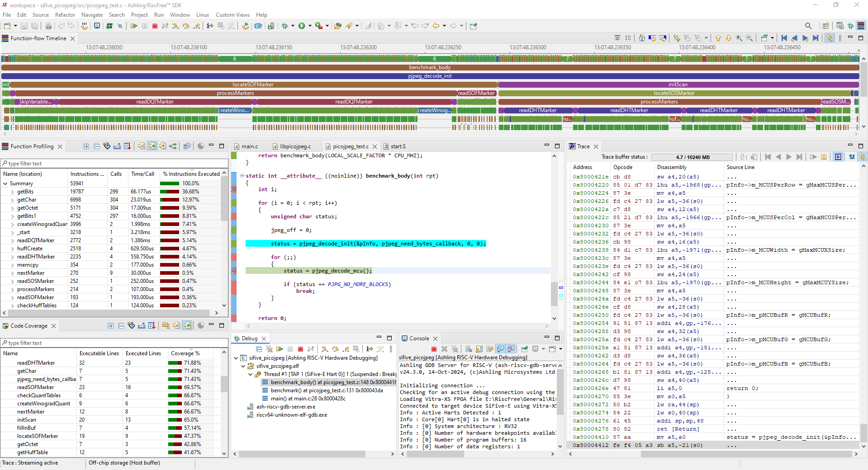Expand all rows in Function Profiling panel
The width and height of the screenshot is (868, 470).
pos(86,146)
